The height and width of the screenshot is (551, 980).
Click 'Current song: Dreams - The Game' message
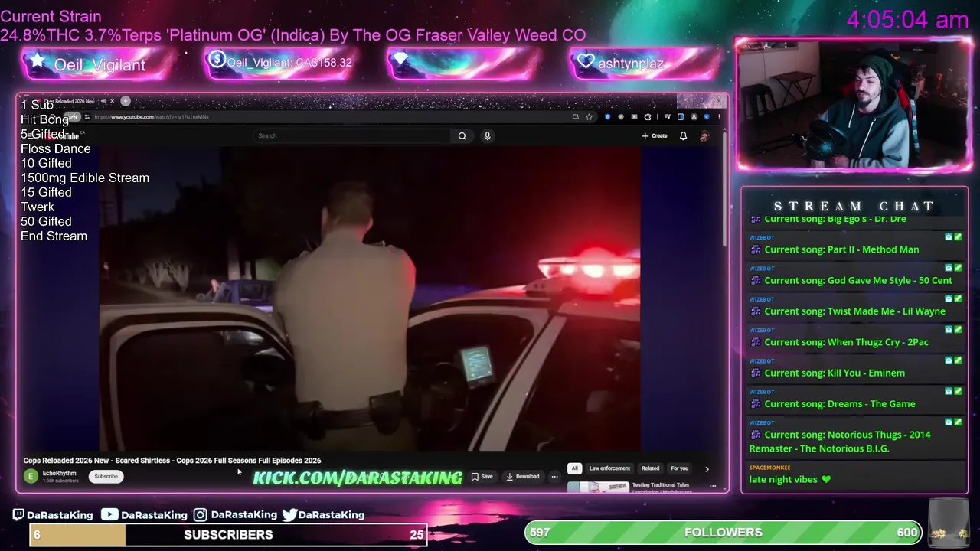coord(832,404)
